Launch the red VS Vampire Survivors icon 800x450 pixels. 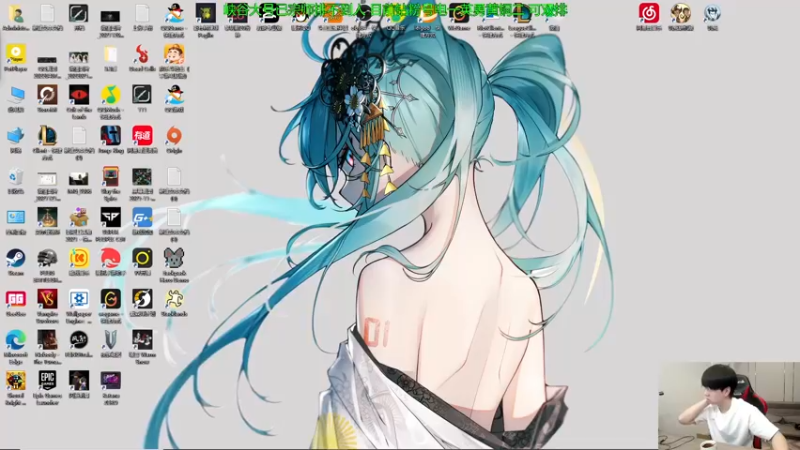(47, 299)
